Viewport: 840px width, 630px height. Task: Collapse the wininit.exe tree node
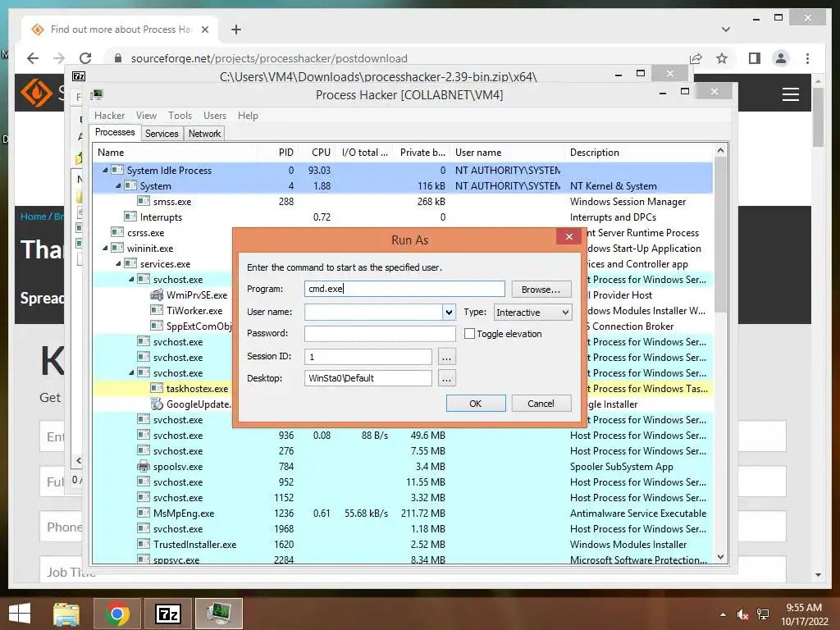coord(105,248)
